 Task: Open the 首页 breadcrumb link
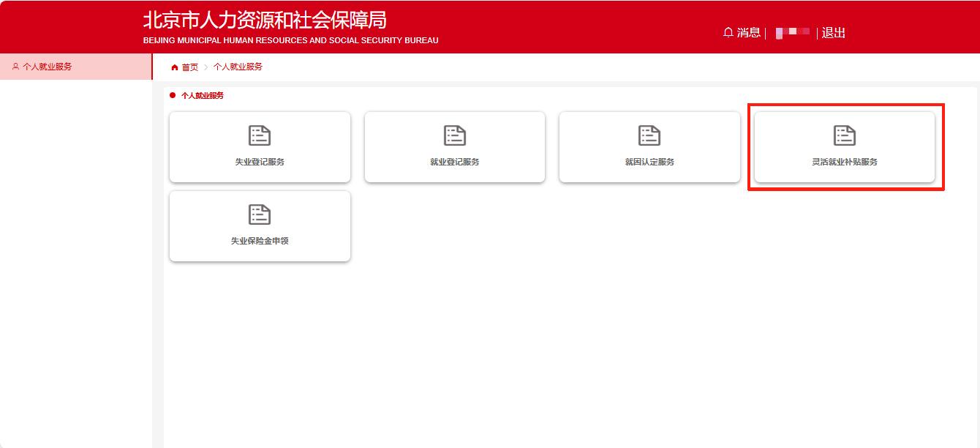pyautogui.click(x=190, y=67)
